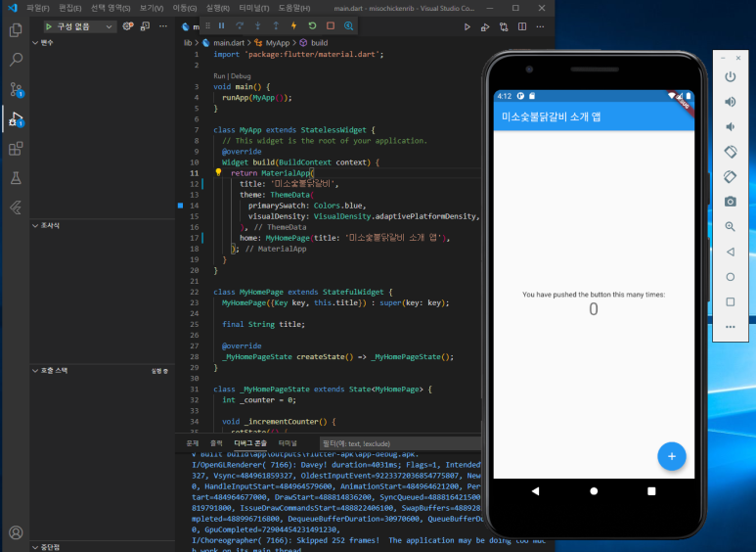Screen dimensions: 756x552
Task: Open the build breadcrumb dropdown
Action: 319,43
